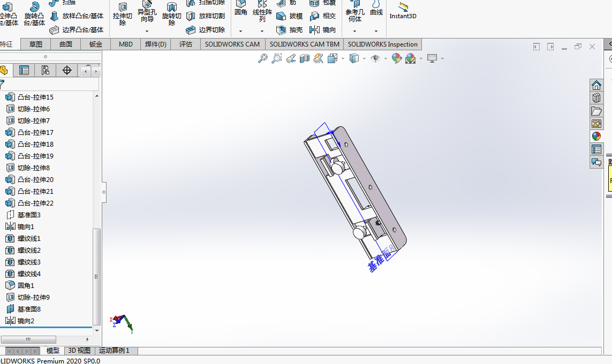This screenshot has height=364, width=612.
Task: Select 基准面8 plane in tree
Action: point(24,309)
